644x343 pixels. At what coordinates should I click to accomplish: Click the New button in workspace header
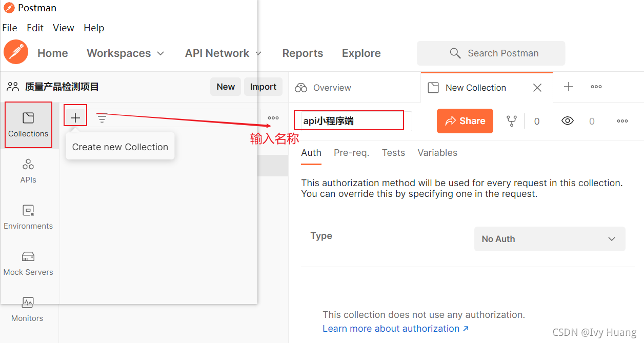[x=226, y=87]
